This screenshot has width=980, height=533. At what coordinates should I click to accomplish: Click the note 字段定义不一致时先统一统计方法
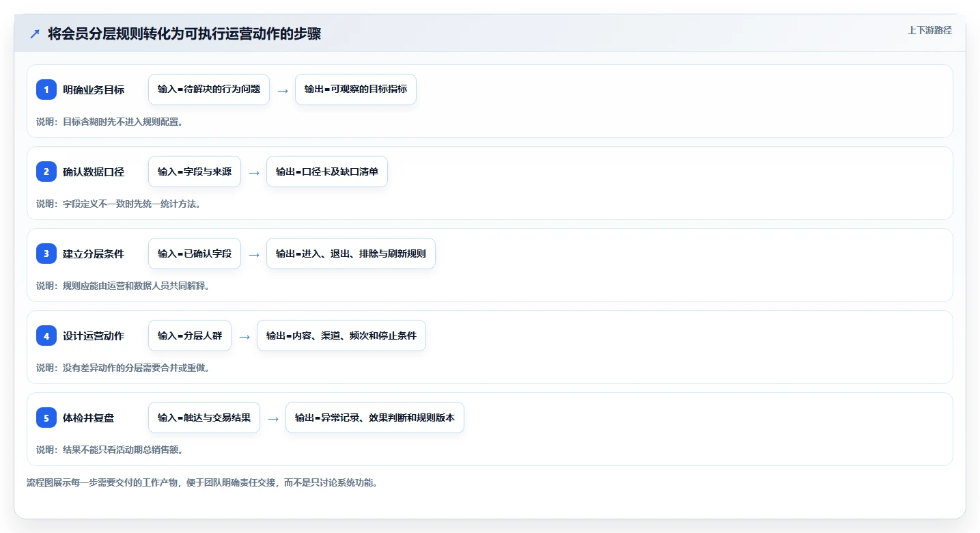118,204
